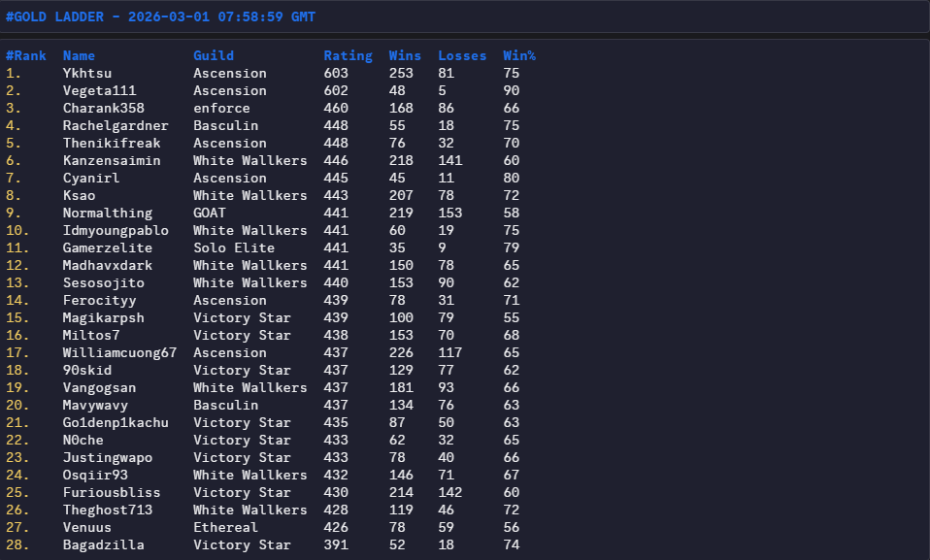This screenshot has height=560, width=930.
Task: Select player Kanzensaimin at rank 6
Action: pos(112,160)
